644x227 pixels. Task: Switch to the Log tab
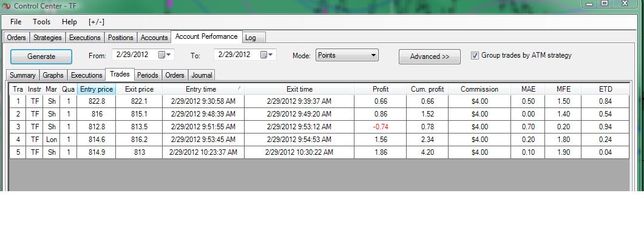point(253,38)
